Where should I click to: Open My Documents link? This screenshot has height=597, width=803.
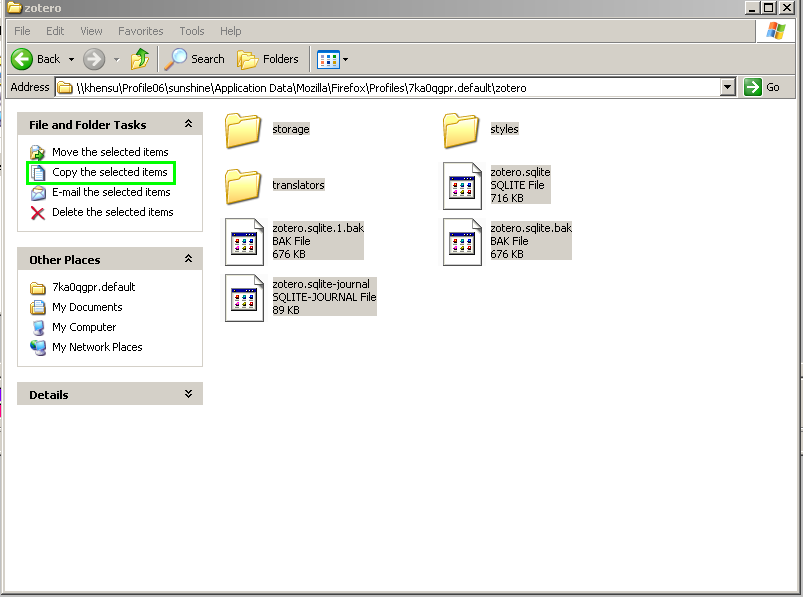87,307
